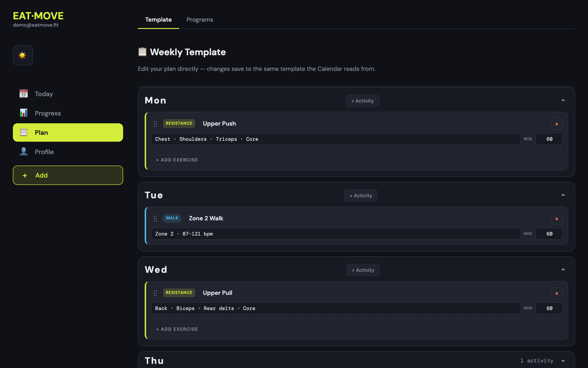Add an activity to Tue
Viewport: 588px width, 368px height.
pos(361,195)
